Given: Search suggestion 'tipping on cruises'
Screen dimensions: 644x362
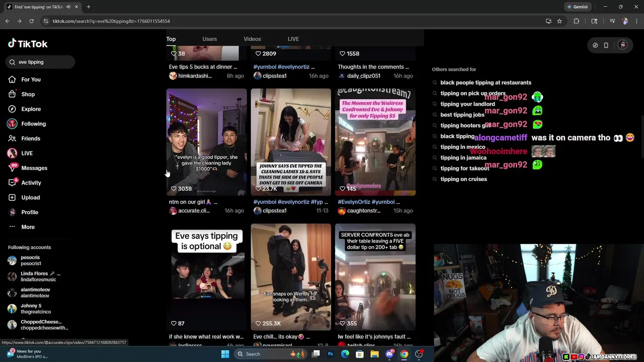Looking at the screenshot, I should 463,179.
